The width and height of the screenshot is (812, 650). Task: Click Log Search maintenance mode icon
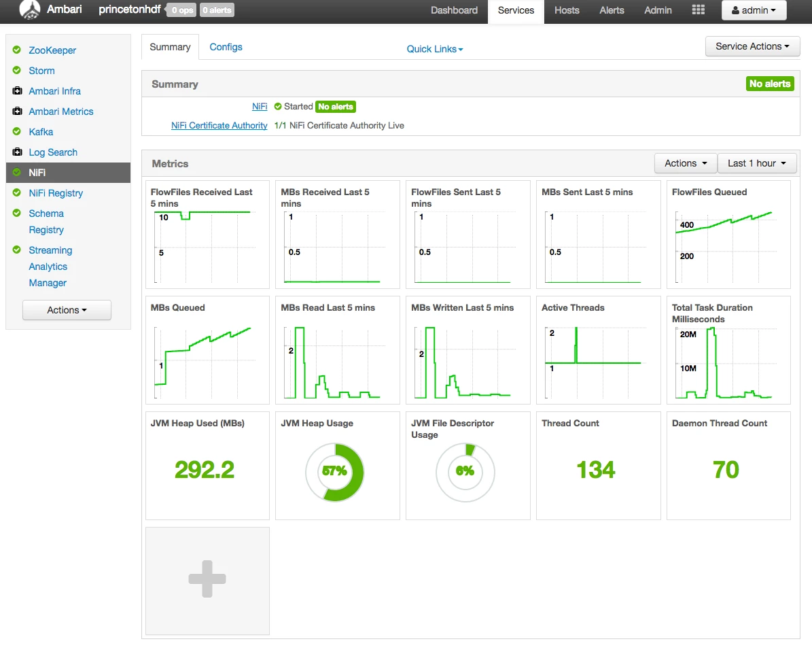[17, 152]
